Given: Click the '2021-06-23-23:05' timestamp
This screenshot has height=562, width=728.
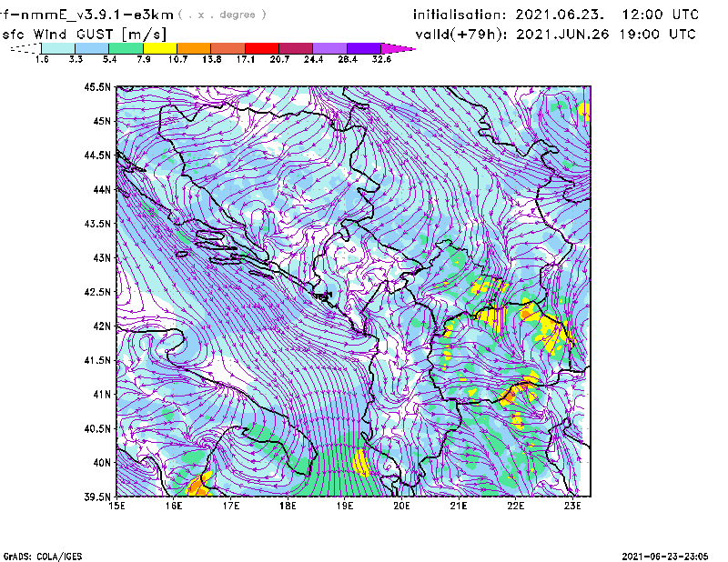Looking at the screenshot, I should pyautogui.click(x=665, y=557).
